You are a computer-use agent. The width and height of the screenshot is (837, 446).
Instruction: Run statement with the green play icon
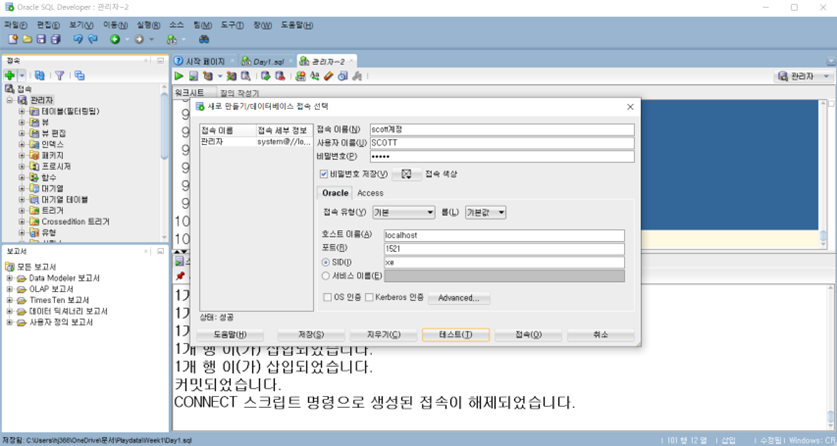[179, 76]
